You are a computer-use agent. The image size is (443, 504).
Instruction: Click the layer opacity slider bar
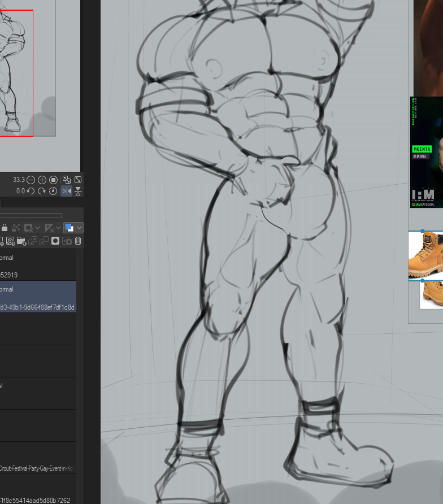tap(31, 215)
